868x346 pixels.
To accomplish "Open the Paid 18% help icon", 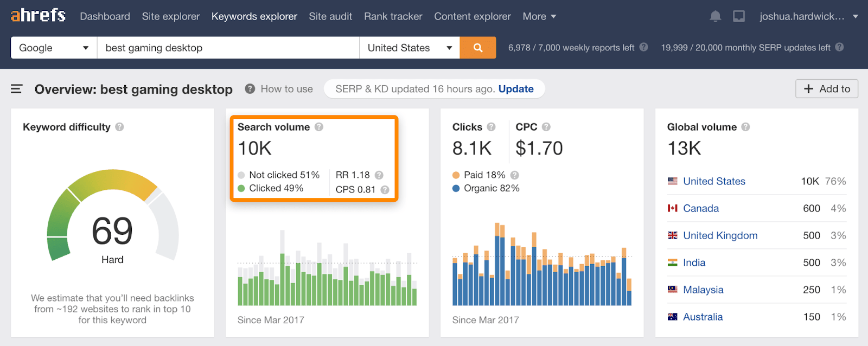I will [x=515, y=175].
